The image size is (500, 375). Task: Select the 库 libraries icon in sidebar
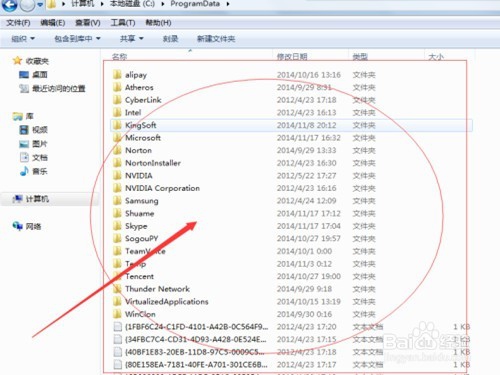(x=17, y=116)
